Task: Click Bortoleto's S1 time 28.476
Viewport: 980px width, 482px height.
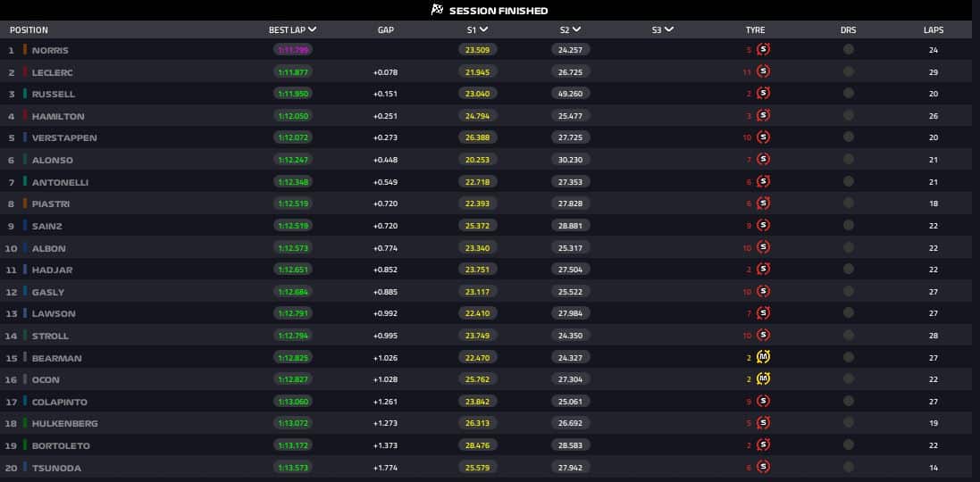Action: coord(478,445)
